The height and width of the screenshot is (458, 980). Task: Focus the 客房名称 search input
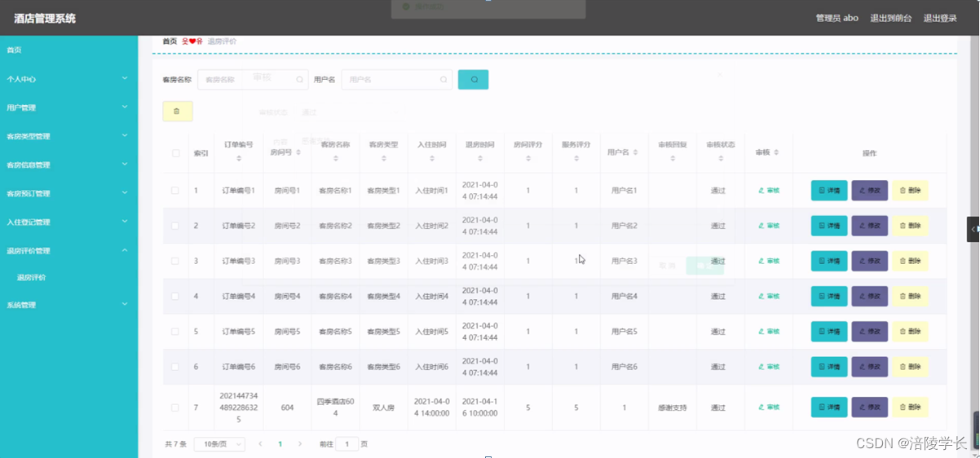(253, 79)
